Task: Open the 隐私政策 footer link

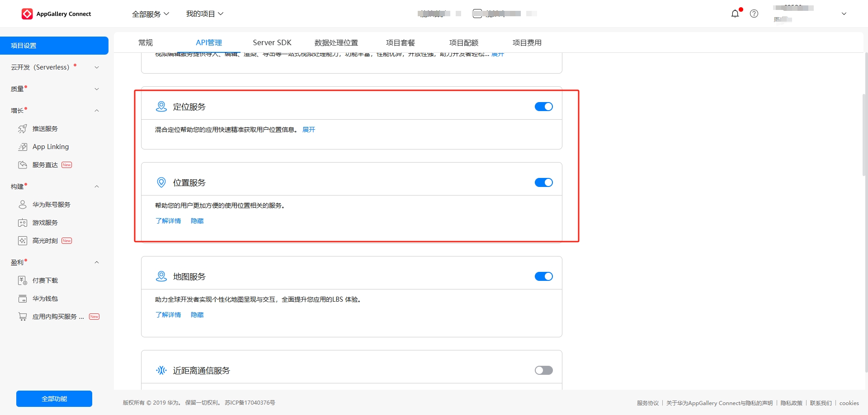Action: (792, 403)
